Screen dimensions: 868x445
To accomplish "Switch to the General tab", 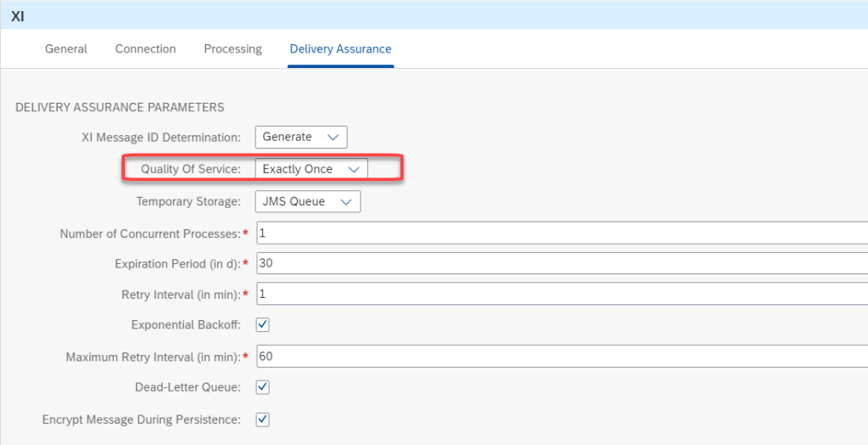I will 65,49.
